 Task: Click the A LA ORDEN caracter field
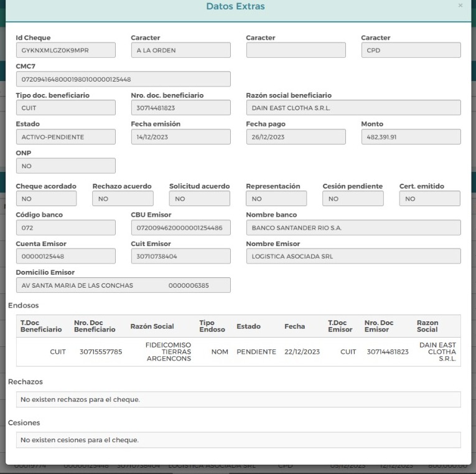click(180, 50)
